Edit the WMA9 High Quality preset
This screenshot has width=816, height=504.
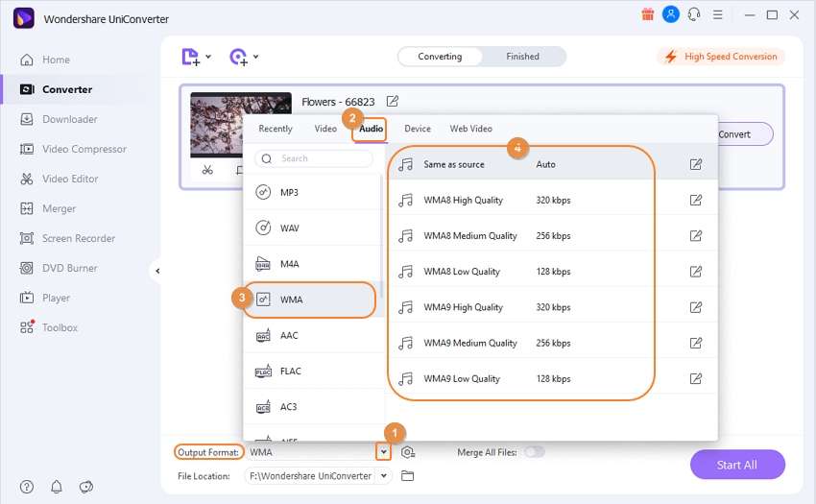click(696, 307)
